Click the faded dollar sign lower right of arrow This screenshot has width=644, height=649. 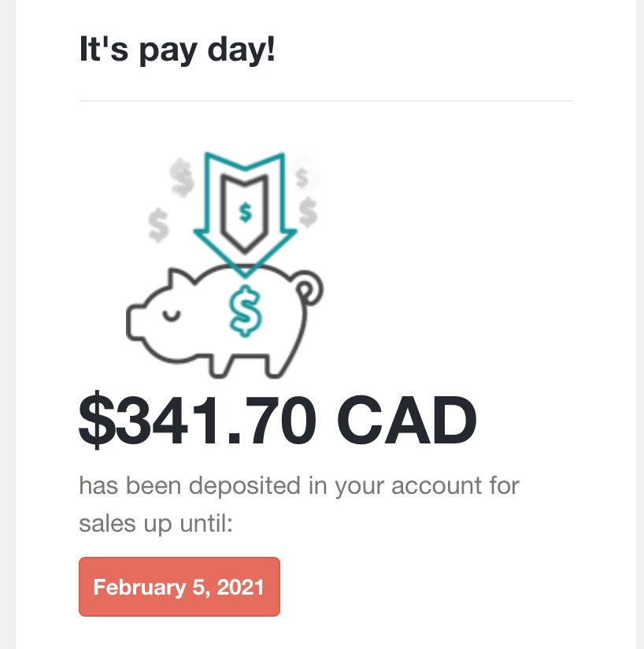(x=308, y=212)
